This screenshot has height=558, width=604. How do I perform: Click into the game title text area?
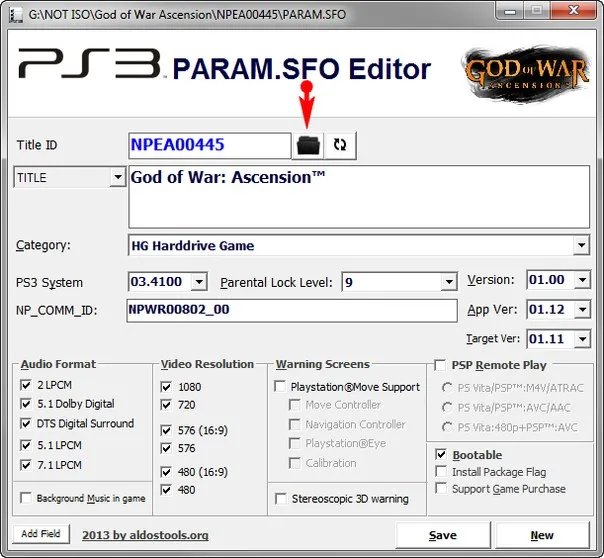coord(359,197)
